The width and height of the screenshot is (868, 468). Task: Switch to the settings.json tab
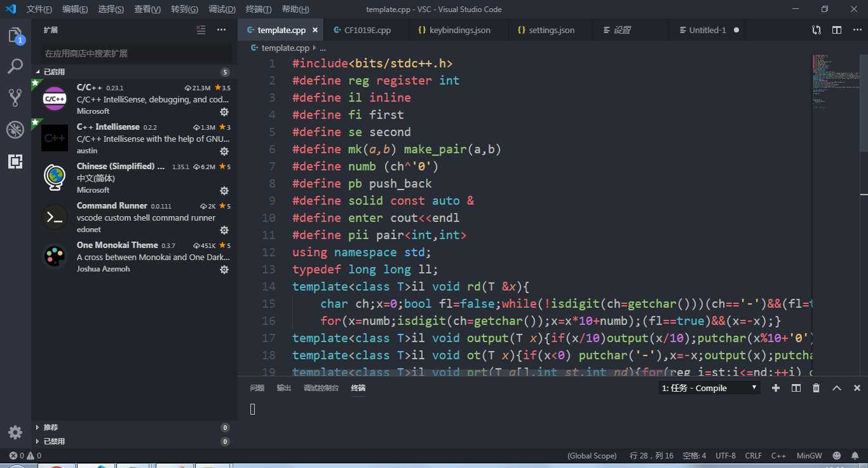click(x=549, y=30)
